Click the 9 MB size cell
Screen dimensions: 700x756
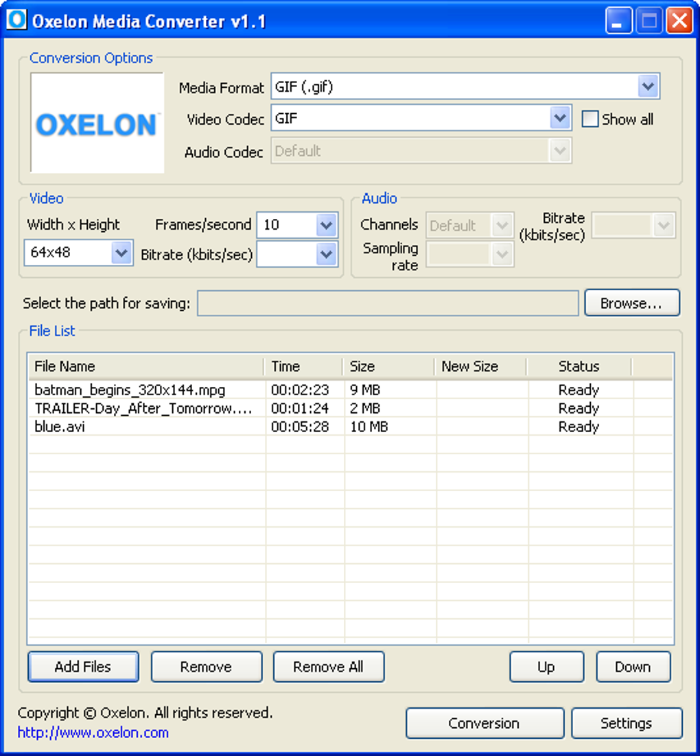pos(365,390)
